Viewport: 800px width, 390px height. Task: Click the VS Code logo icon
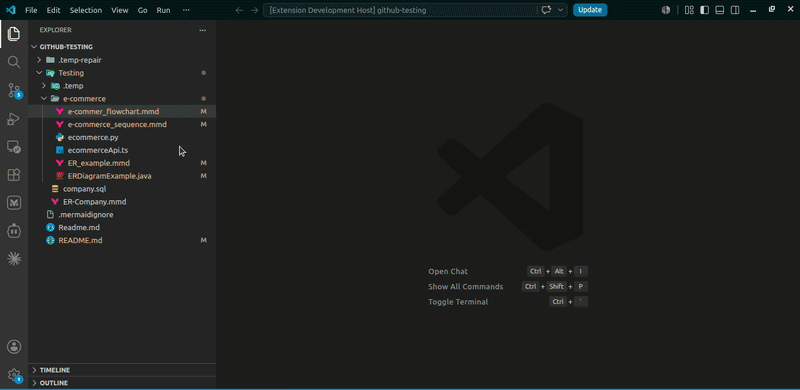coord(11,10)
